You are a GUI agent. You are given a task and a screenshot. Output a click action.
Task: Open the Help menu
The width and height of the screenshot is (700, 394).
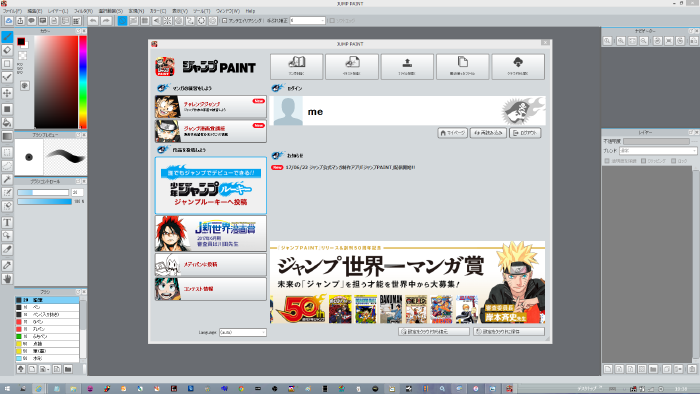click(250, 11)
